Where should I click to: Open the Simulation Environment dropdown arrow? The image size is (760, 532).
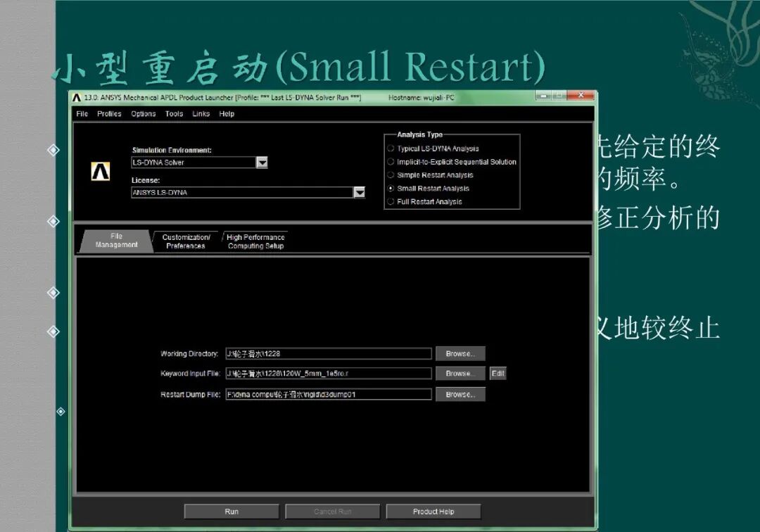click(x=262, y=163)
